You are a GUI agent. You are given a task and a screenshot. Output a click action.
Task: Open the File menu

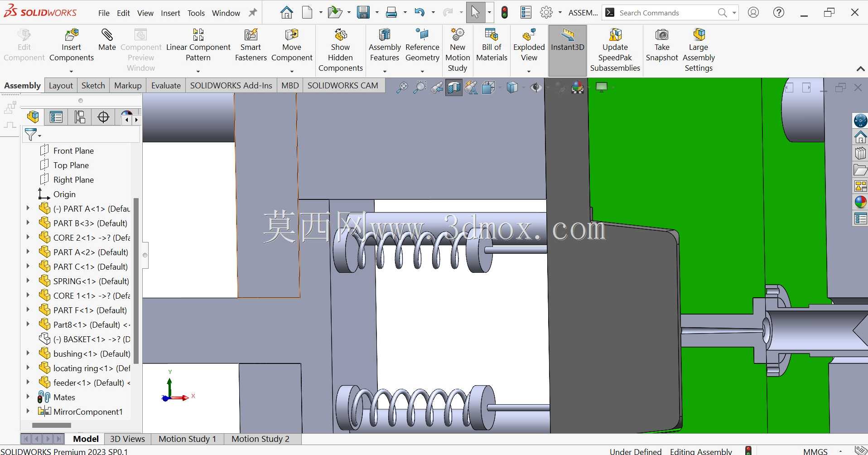[x=104, y=13]
